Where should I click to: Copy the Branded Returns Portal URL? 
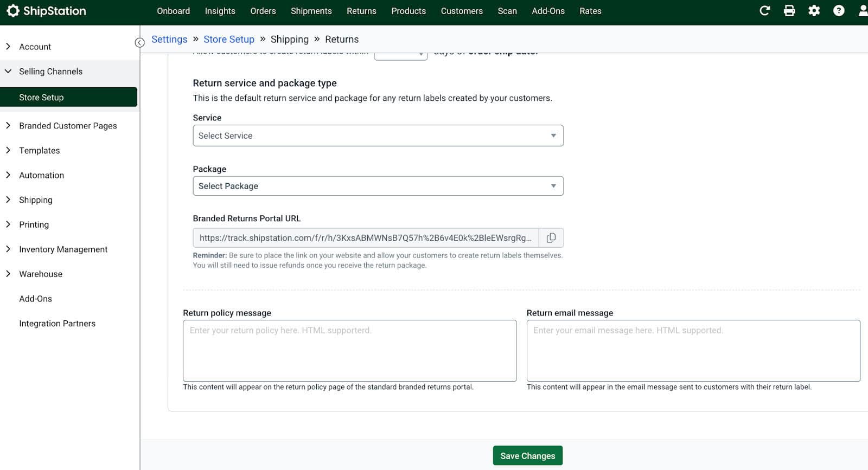pos(551,238)
